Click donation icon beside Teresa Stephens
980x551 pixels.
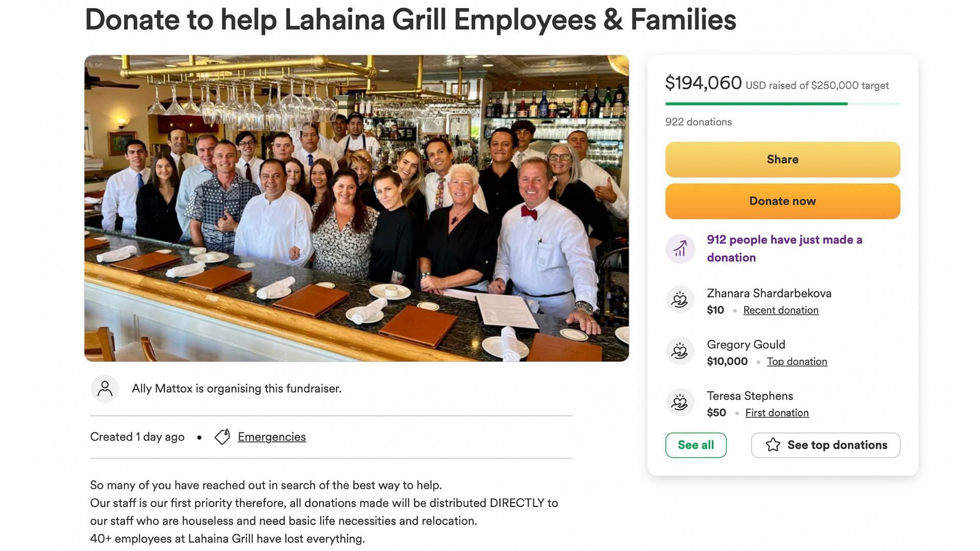pos(680,403)
